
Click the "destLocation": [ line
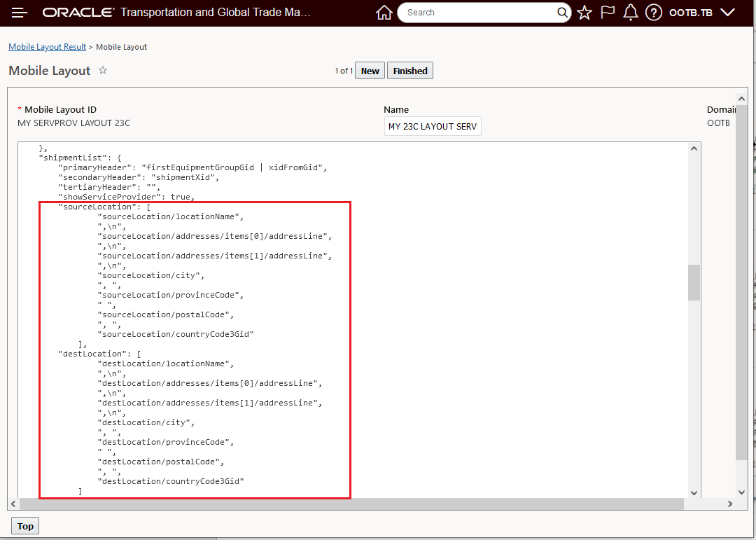coord(100,354)
